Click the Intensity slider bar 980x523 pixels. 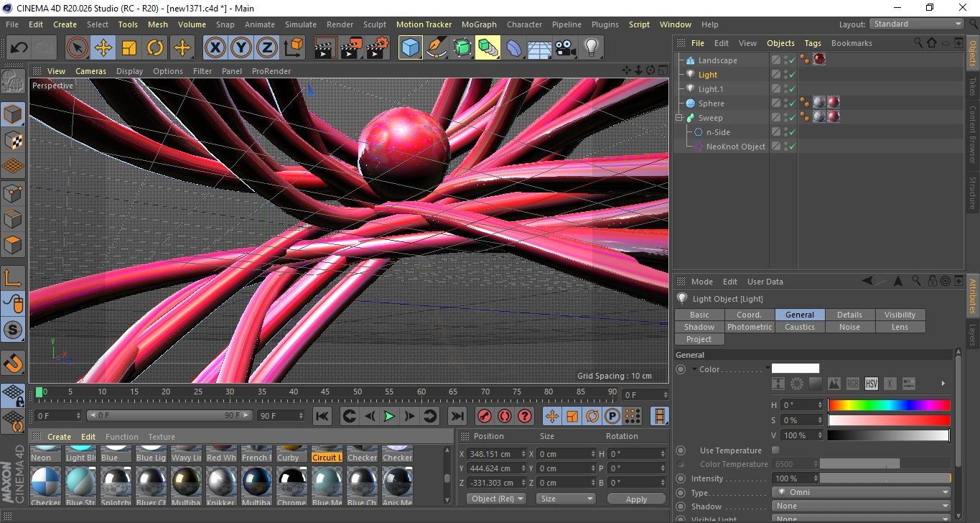tap(885, 478)
